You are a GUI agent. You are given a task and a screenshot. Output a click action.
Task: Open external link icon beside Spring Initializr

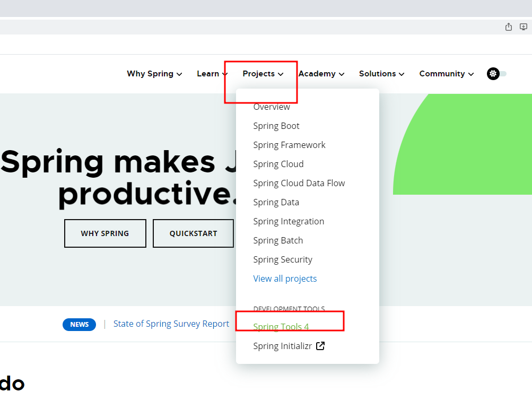click(x=320, y=346)
